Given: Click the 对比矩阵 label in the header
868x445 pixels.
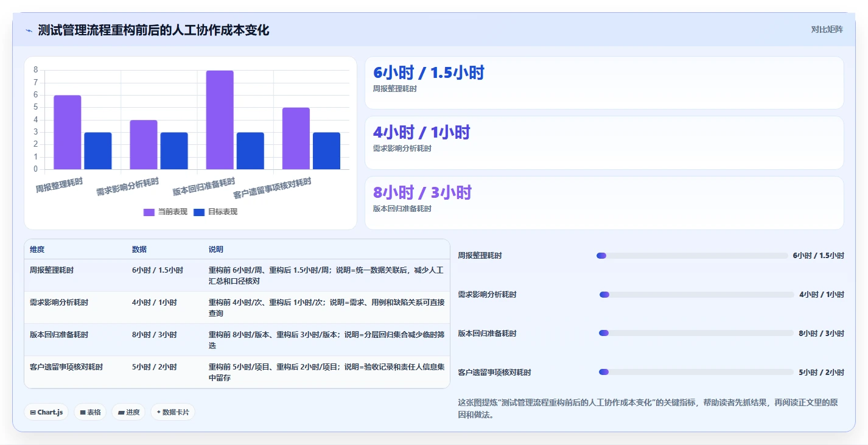Looking at the screenshot, I should click(827, 29).
